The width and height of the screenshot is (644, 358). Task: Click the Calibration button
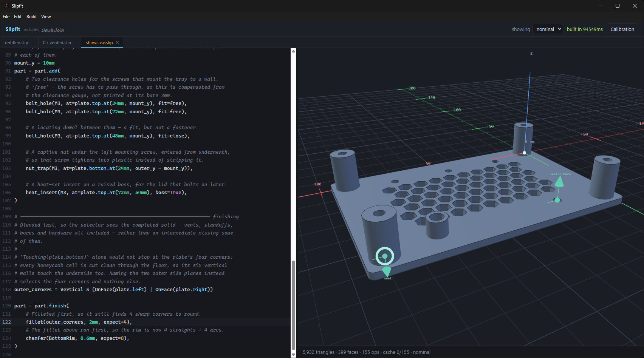pyautogui.click(x=622, y=29)
